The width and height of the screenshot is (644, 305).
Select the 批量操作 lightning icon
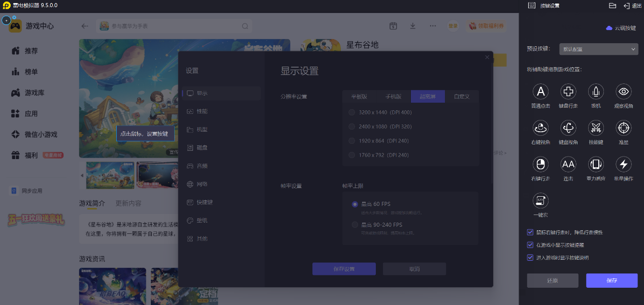pyautogui.click(x=624, y=164)
